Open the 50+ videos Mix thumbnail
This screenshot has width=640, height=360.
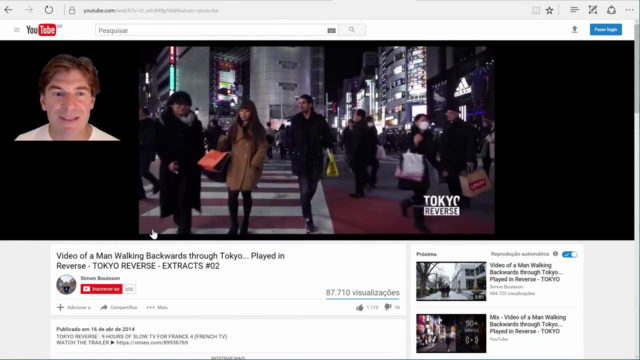click(451, 333)
